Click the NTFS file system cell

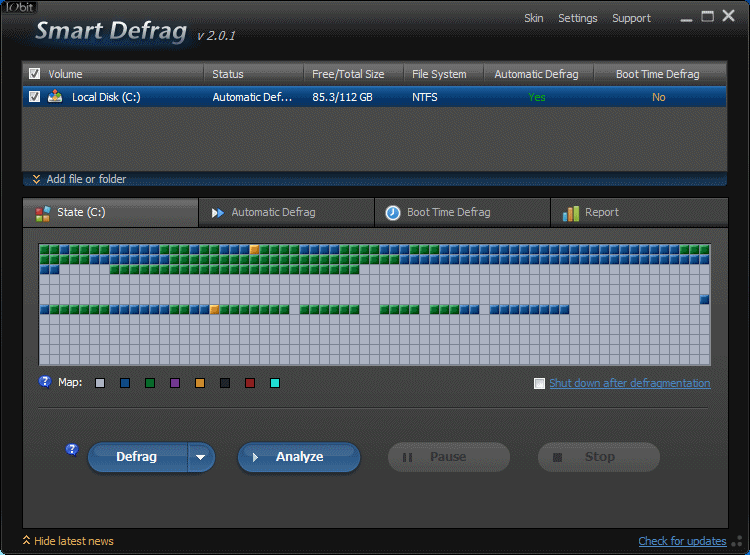point(425,97)
